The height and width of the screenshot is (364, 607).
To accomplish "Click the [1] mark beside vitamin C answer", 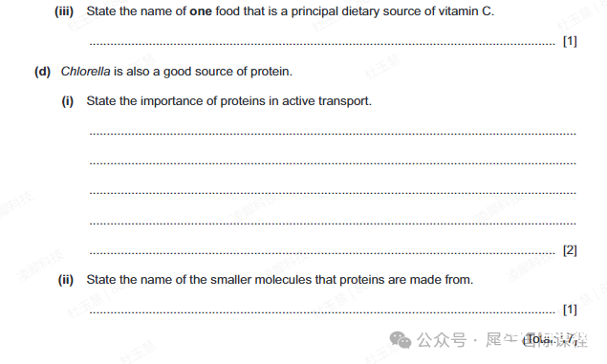I will coord(570,41).
